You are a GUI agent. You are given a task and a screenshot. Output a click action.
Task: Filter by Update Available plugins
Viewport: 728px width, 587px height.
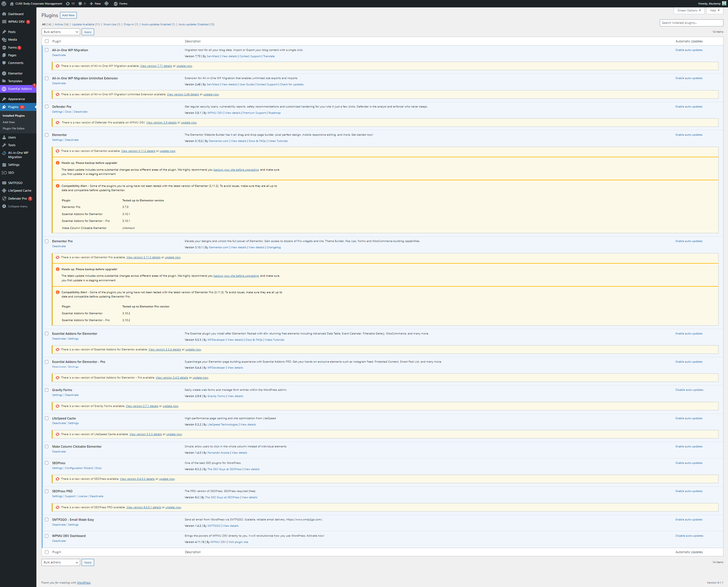[x=83, y=24]
